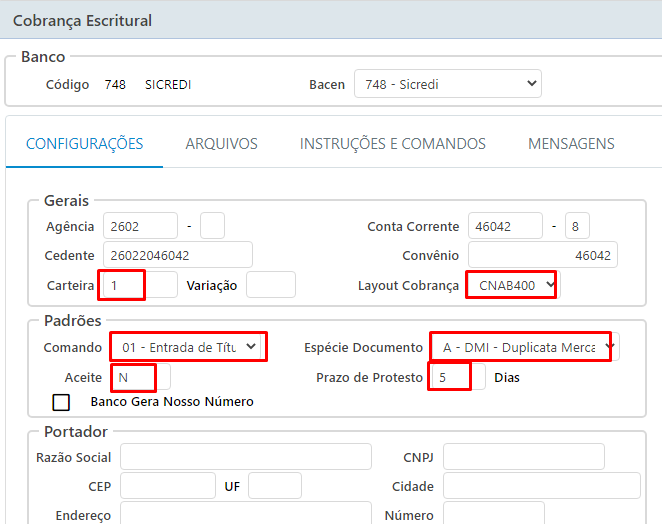Focus the Variação input field
Viewport: 662px width, 524px height.
(271, 285)
